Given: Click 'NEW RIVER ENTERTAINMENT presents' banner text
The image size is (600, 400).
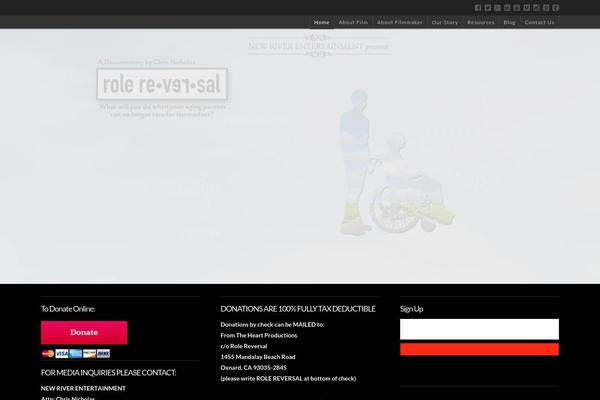Looking at the screenshot, I should pyautogui.click(x=318, y=46).
